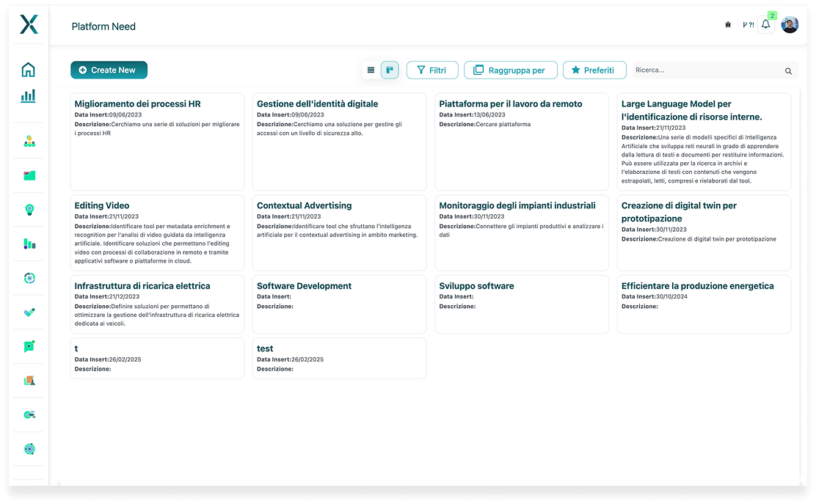Open the Miglioramento dei processi HR card
The height and width of the screenshot is (504, 816).
[157, 142]
